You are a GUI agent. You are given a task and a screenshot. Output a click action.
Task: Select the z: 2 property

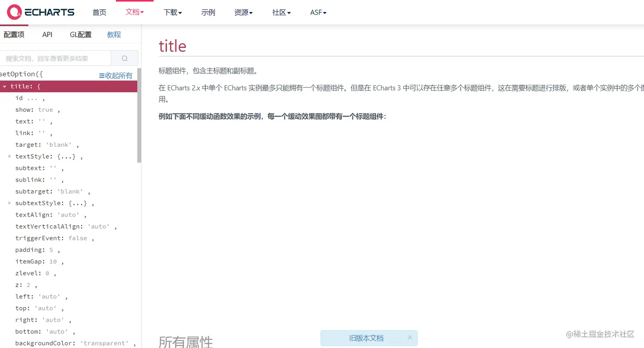tap(26, 285)
